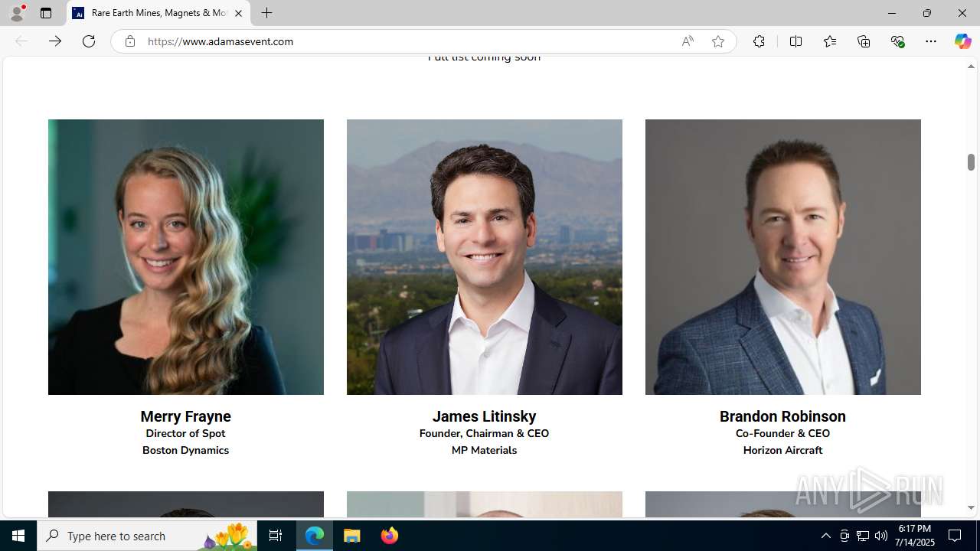Viewport: 980px width, 551px height.
Task: Click the scrollbar up arrow
Action: (971, 67)
